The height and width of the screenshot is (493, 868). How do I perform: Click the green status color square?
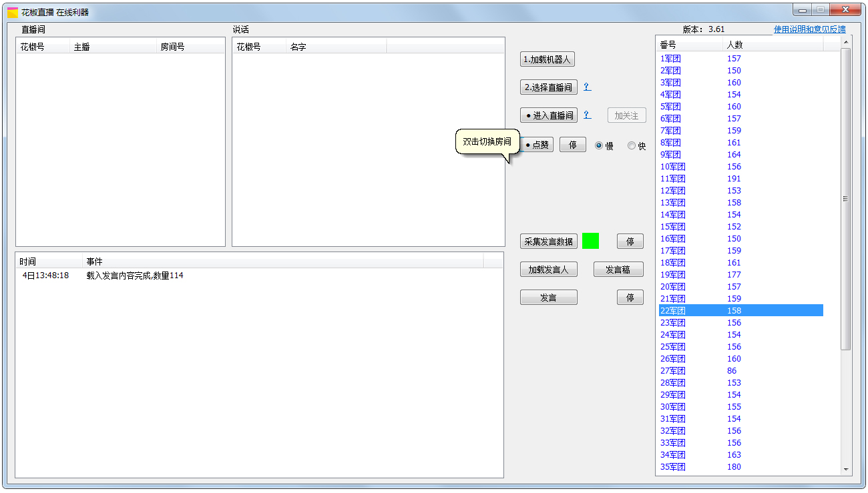tap(590, 241)
